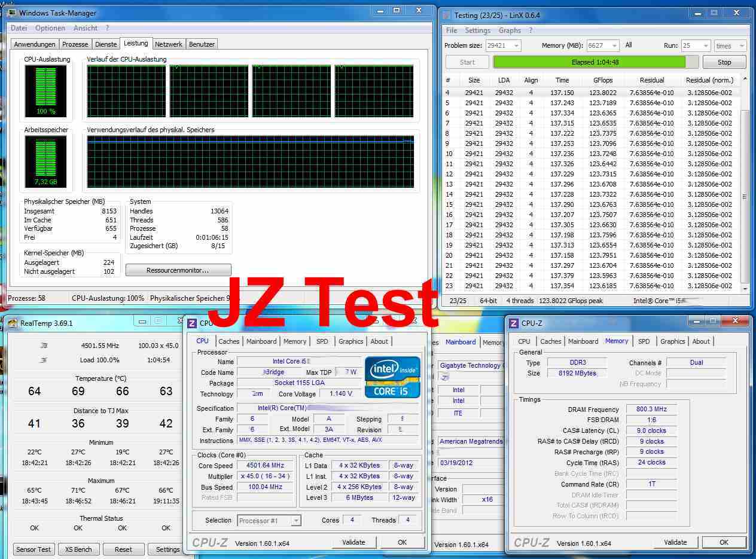Select the Leistung tab
Screen dimensions: 756x559
136,43
